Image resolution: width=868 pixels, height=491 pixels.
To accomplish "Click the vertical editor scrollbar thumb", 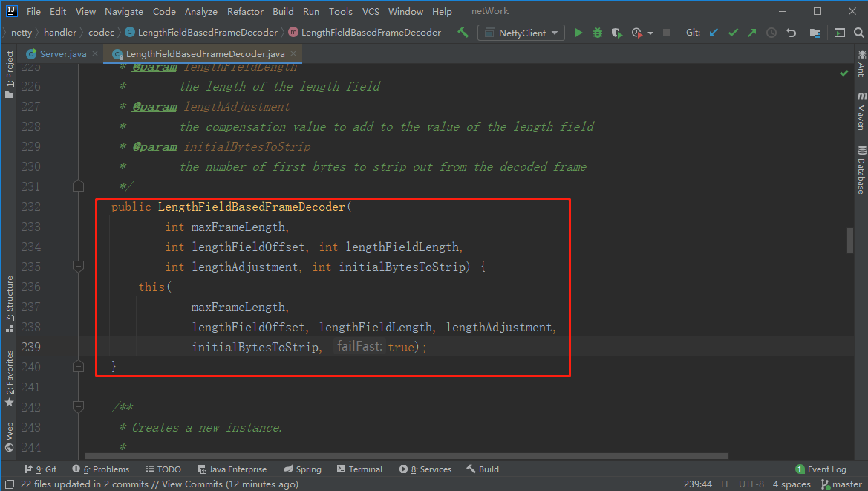I will 850,240.
